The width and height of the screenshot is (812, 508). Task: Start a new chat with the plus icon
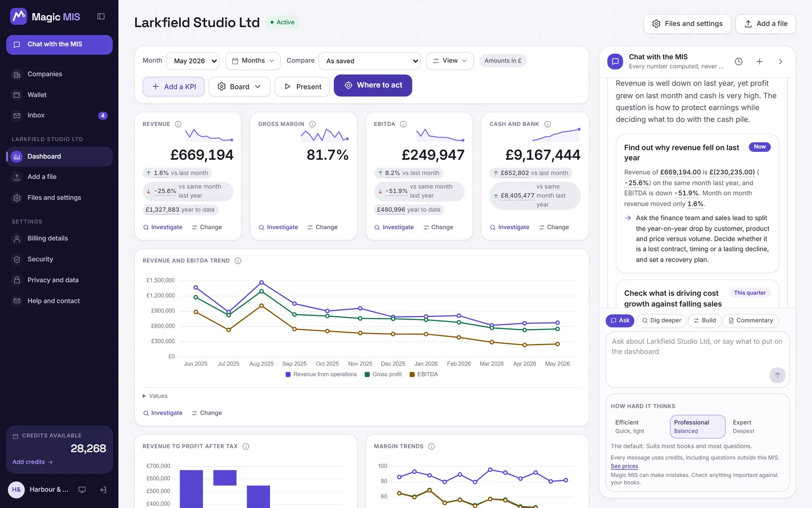(760, 61)
